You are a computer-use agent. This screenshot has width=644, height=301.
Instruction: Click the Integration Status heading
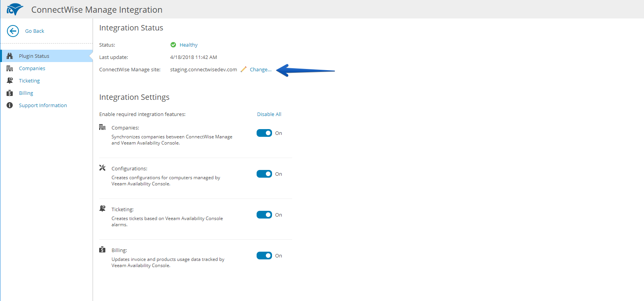coord(131,28)
